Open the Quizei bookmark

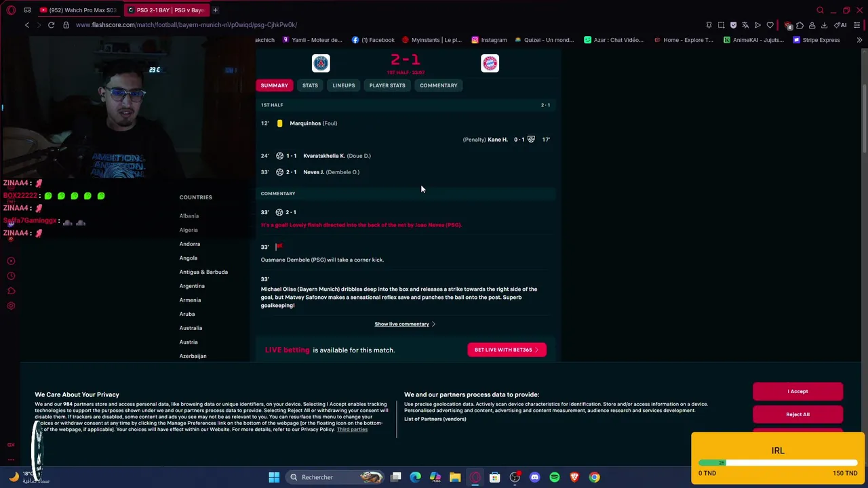tap(545, 40)
